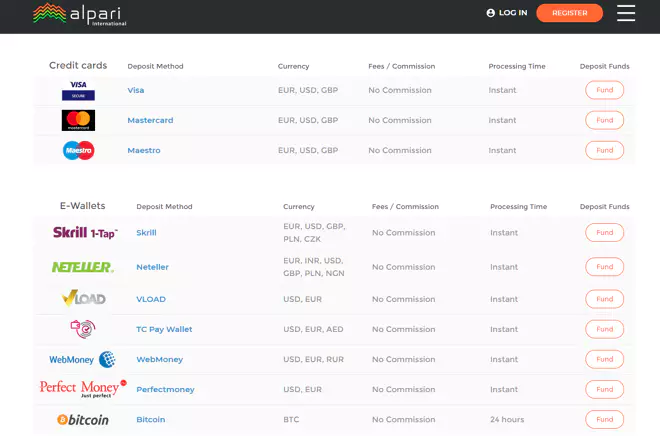Select 'EUR, USD, GBP' in Maestro row

pyautogui.click(x=308, y=150)
